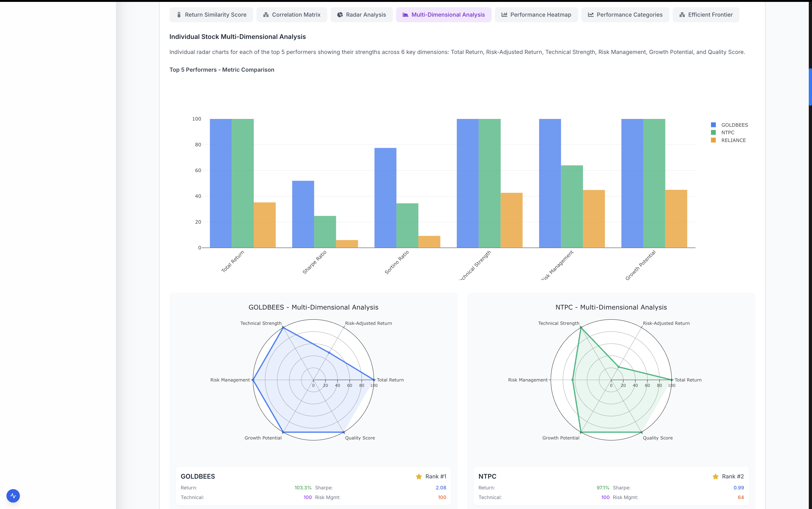The height and width of the screenshot is (509, 812).
Task: Click the area chart icon on Multi-Dimensional Analysis
Action: [405, 15]
